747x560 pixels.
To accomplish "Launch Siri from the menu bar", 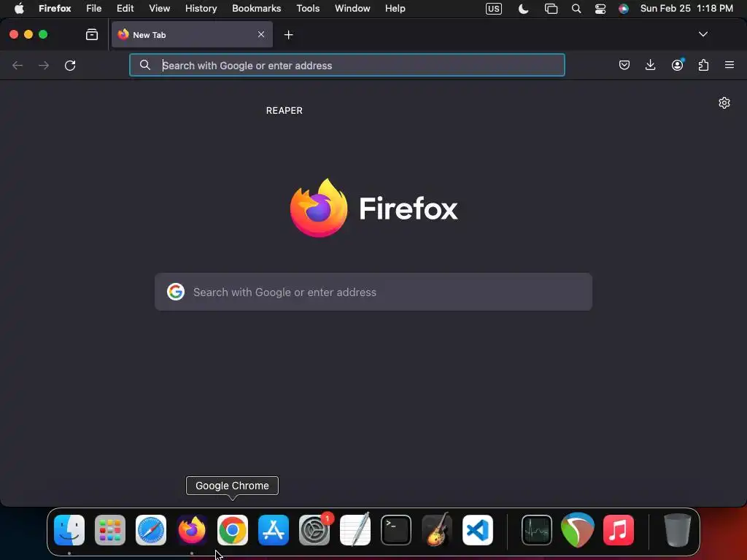I will (x=623, y=9).
